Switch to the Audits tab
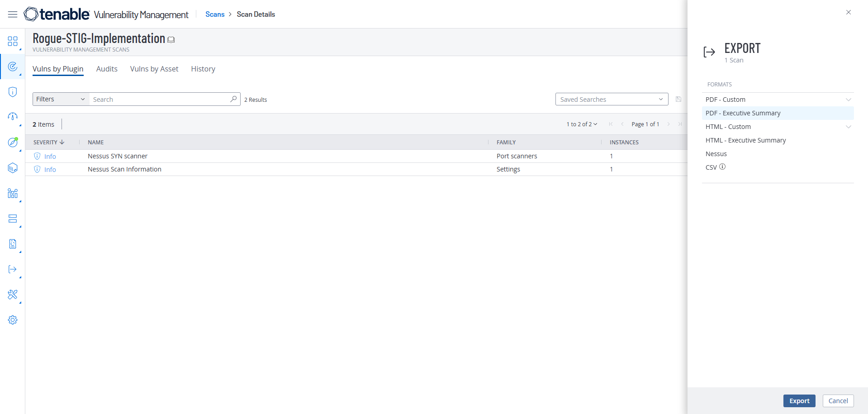This screenshot has height=414, width=868. [x=107, y=69]
